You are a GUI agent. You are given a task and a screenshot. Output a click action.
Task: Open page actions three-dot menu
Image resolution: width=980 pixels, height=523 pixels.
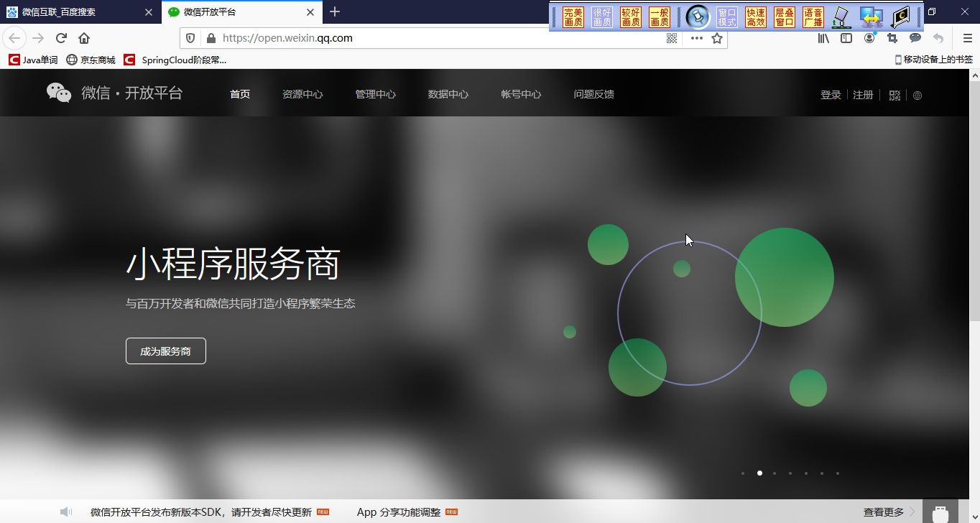pyautogui.click(x=696, y=38)
